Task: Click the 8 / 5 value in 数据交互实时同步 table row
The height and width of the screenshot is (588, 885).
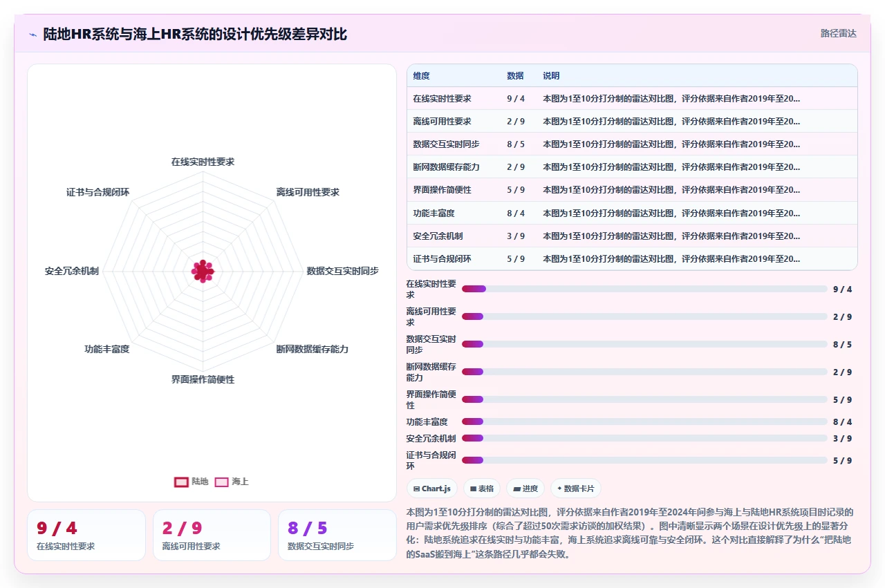Action: click(516, 144)
